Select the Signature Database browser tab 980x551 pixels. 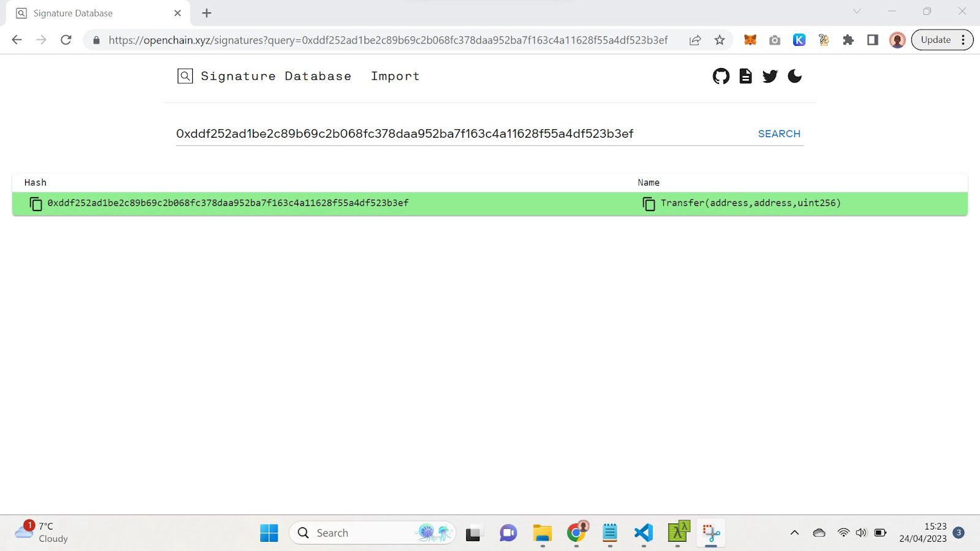point(98,13)
